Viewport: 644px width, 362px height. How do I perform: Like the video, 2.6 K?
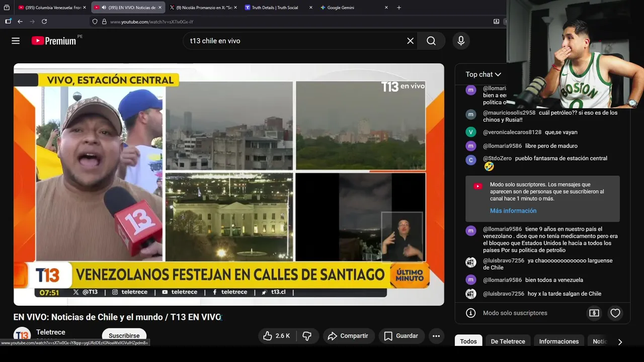coord(277,336)
